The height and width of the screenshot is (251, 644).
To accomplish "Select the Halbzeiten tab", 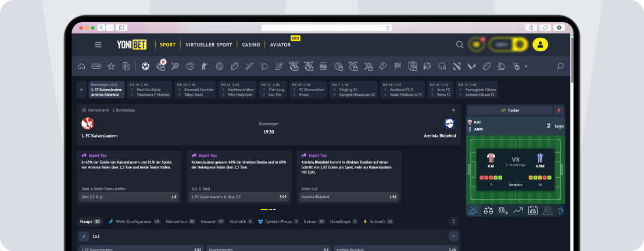I will [x=181, y=221].
